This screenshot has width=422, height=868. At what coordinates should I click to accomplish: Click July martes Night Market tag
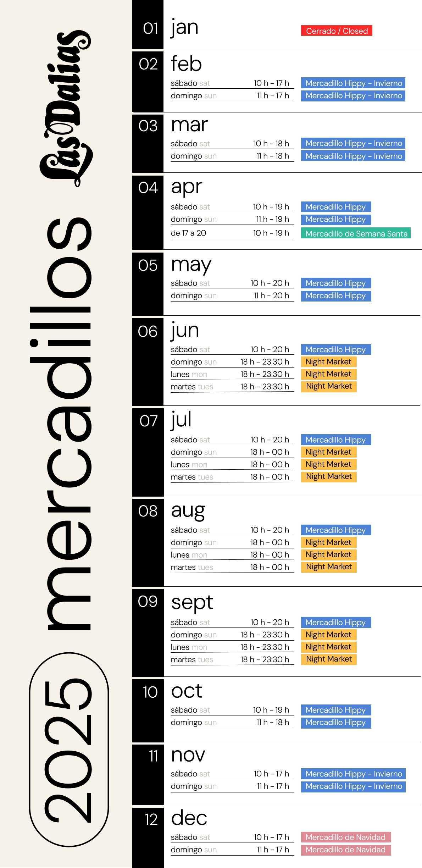pos(328,476)
